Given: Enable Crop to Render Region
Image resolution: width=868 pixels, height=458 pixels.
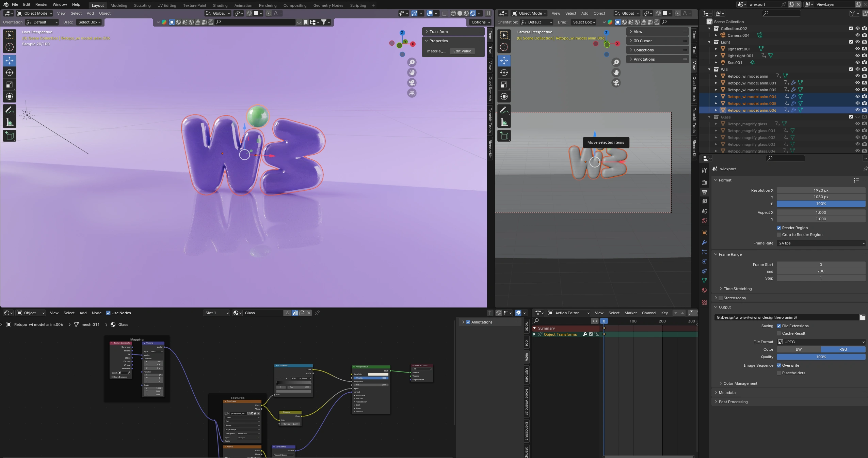Looking at the screenshot, I should (x=779, y=235).
